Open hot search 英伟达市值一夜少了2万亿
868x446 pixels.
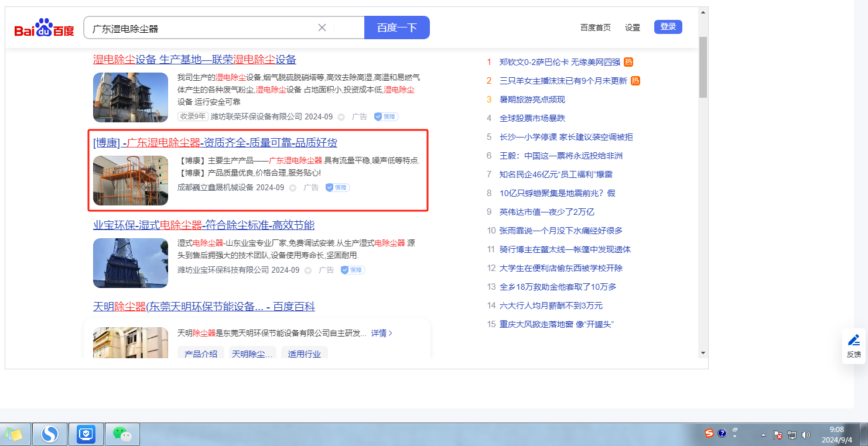tap(547, 212)
